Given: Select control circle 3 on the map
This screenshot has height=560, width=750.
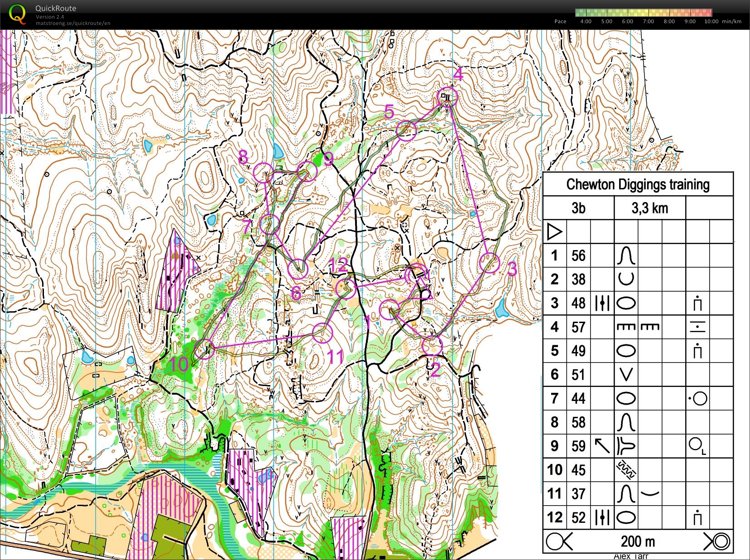Looking at the screenshot, I should click(489, 263).
